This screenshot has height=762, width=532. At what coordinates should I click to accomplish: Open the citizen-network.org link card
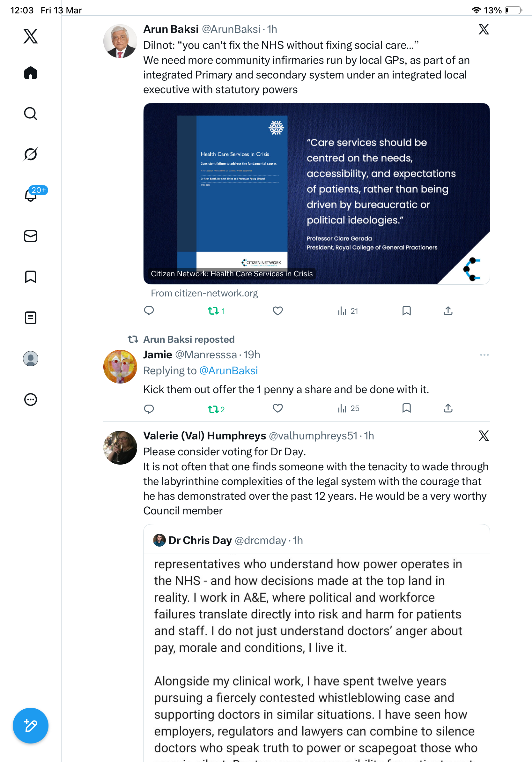[316, 193]
